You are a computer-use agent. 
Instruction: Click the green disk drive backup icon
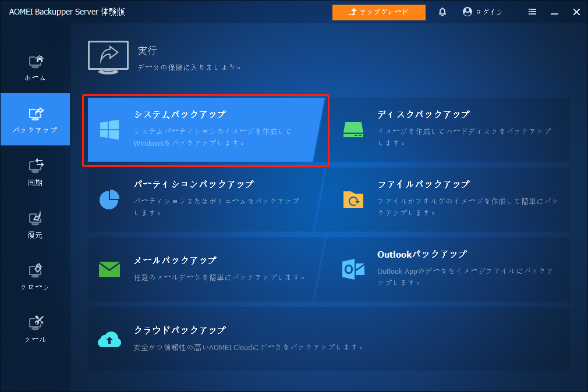(x=353, y=130)
